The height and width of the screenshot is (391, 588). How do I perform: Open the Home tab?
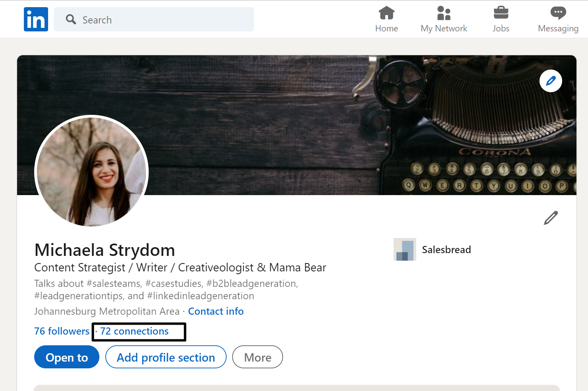tap(386, 19)
